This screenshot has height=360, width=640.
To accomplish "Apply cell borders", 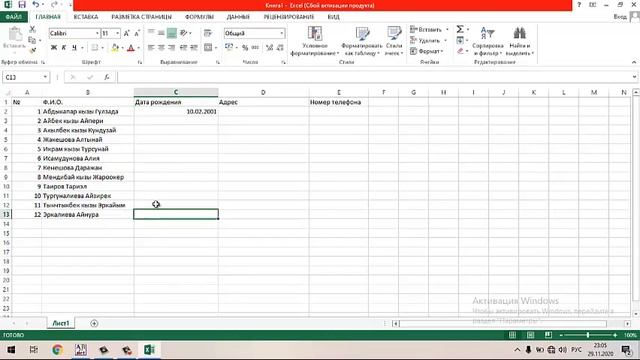I will tap(95, 48).
